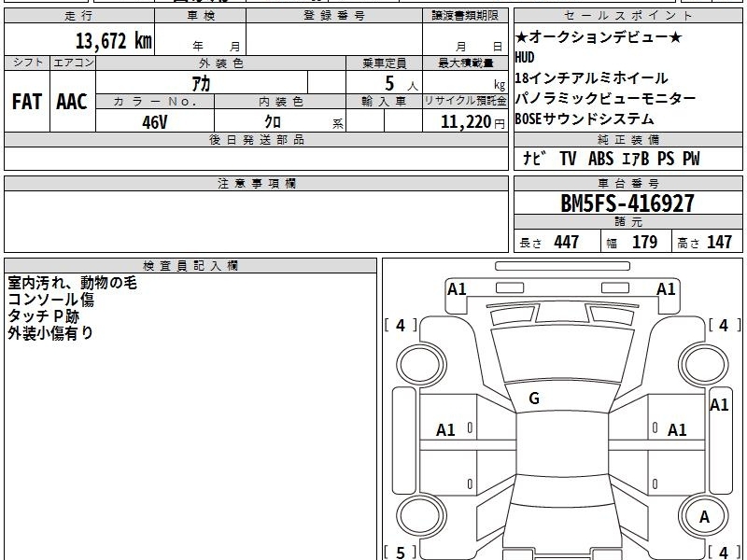This screenshot has width=747, height=560.
Task: Select the A1 mark on the narrow side sill strip
Action: point(719,405)
